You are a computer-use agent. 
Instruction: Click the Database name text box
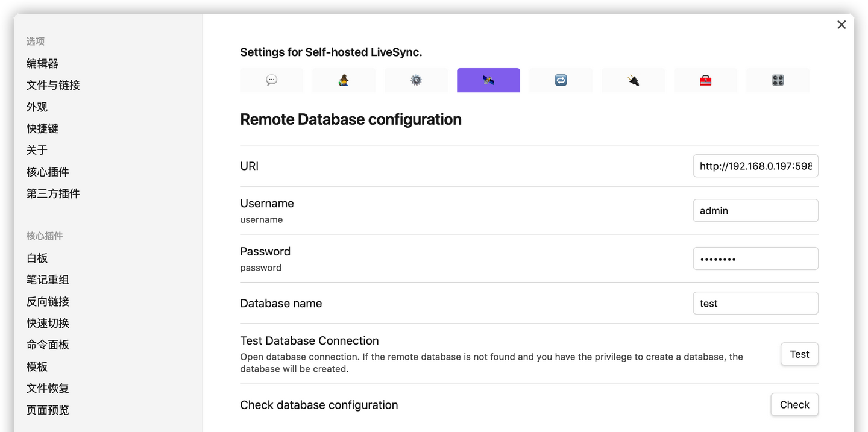click(755, 304)
